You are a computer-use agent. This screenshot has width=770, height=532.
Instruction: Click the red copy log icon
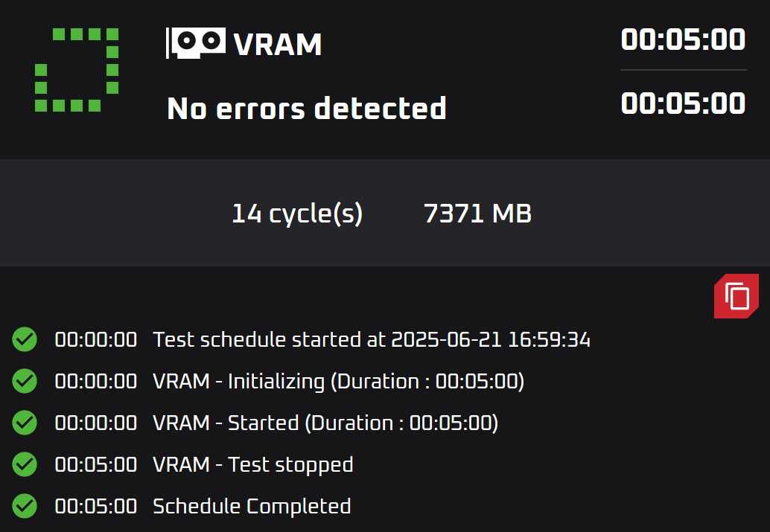pos(736,296)
